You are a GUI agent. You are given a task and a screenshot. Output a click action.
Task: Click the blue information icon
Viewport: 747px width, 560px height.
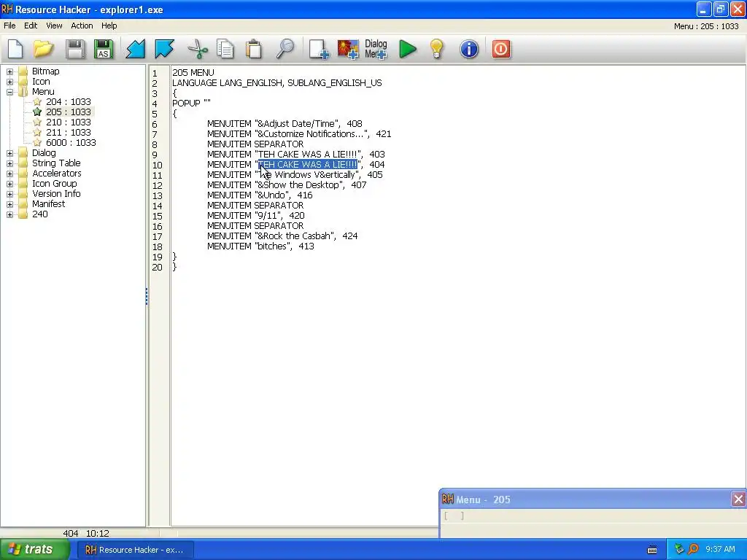[x=469, y=49]
